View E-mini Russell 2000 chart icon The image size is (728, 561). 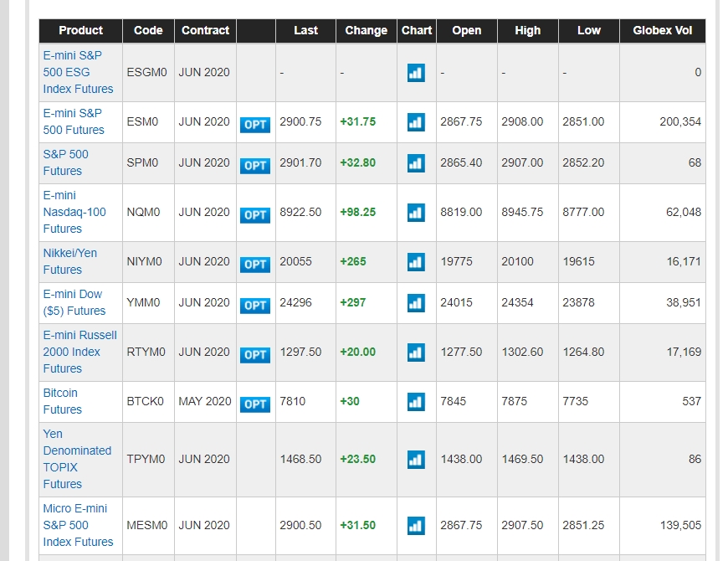[x=416, y=353]
